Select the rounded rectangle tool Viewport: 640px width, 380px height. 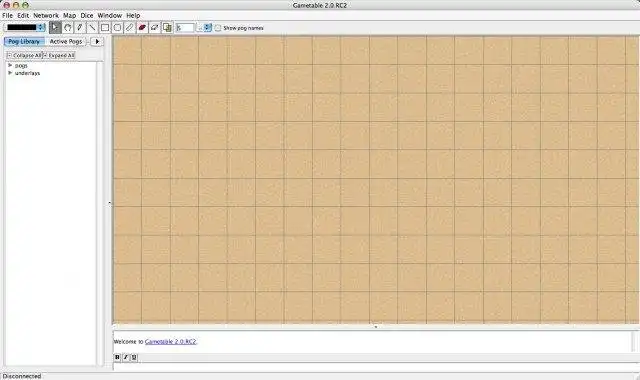[x=117, y=28]
